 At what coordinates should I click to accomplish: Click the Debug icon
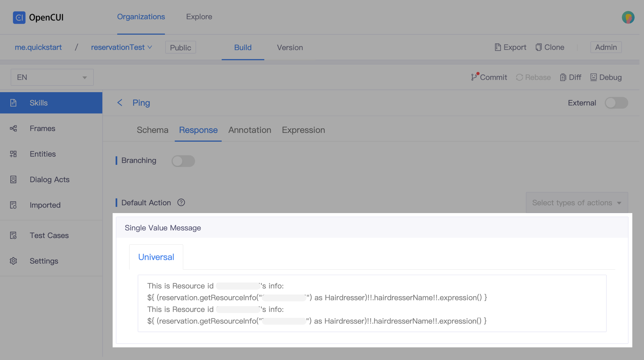[x=594, y=77]
